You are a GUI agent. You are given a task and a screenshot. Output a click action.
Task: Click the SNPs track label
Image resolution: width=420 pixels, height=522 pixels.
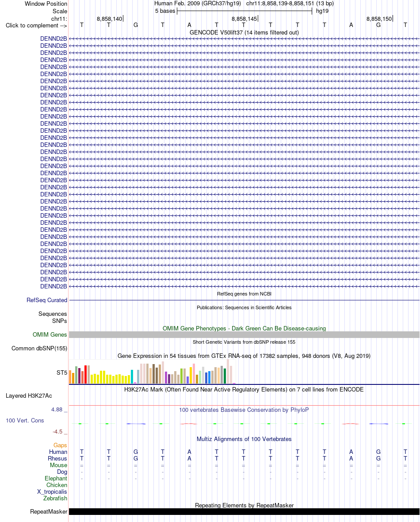pyautogui.click(x=60, y=321)
